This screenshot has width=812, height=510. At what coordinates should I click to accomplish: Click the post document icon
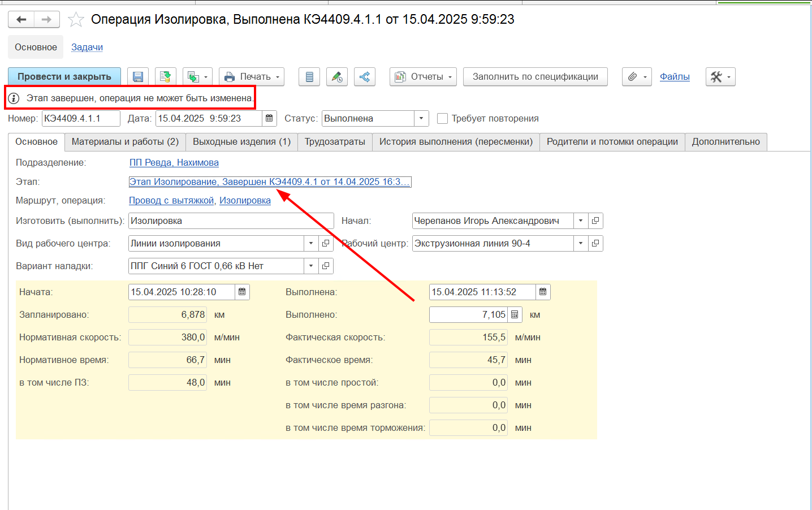point(165,77)
